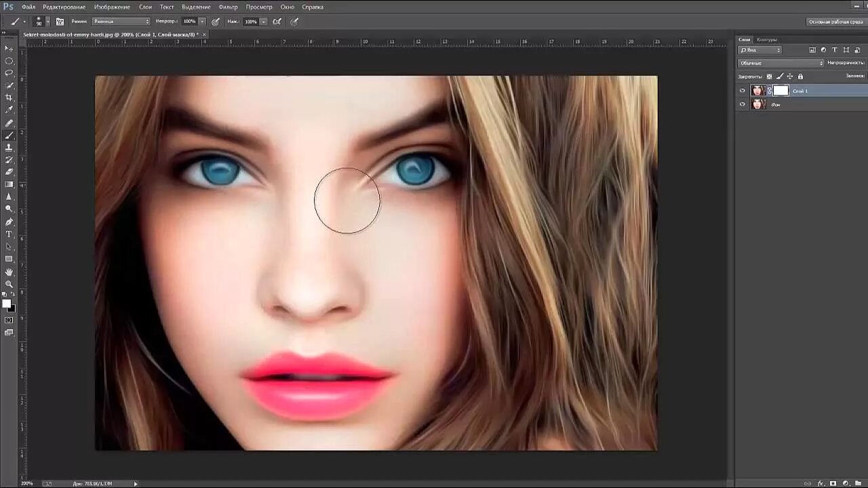Open opacity slider dropdown arrow

(202, 22)
